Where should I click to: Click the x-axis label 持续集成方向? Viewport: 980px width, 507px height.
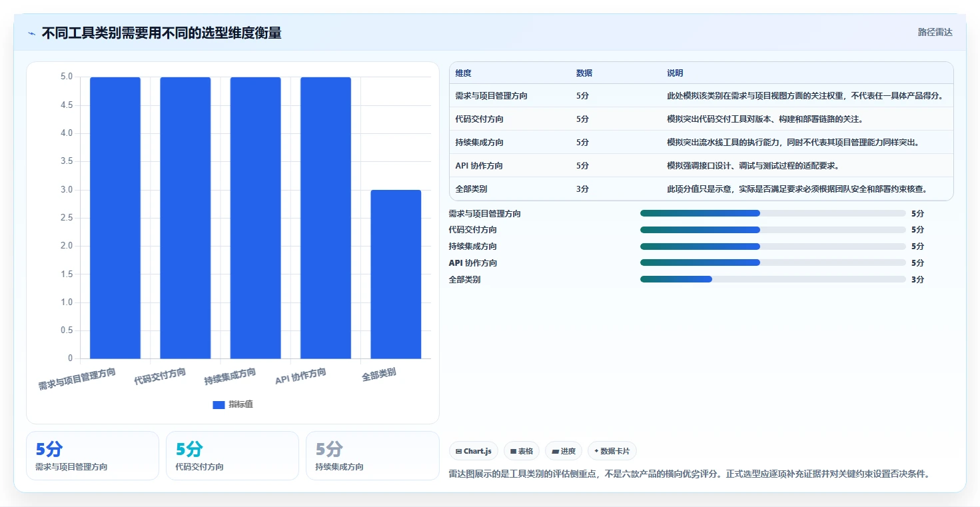pyautogui.click(x=230, y=376)
